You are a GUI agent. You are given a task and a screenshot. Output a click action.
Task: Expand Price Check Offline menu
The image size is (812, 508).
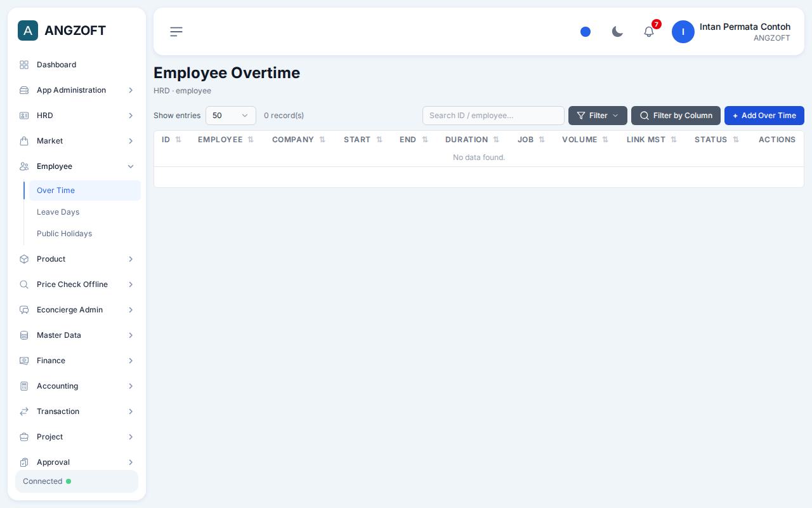(x=77, y=284)
